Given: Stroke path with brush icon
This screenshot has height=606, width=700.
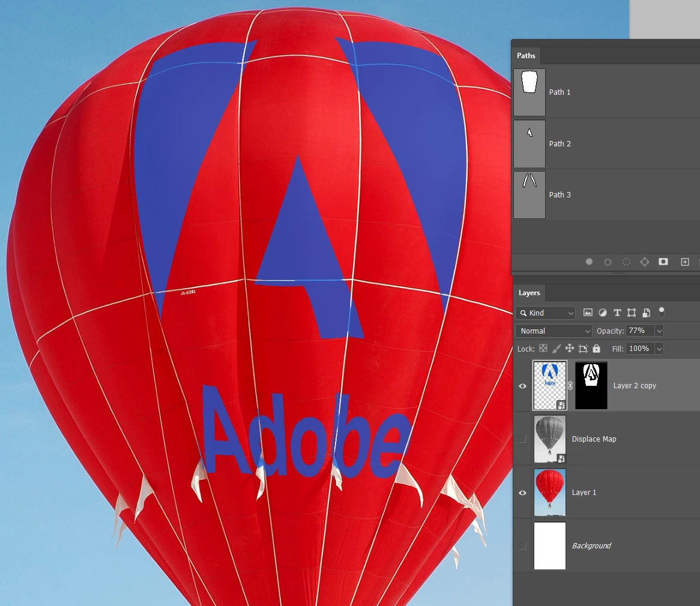Looking at the screenshot, I should pos(608,262).
